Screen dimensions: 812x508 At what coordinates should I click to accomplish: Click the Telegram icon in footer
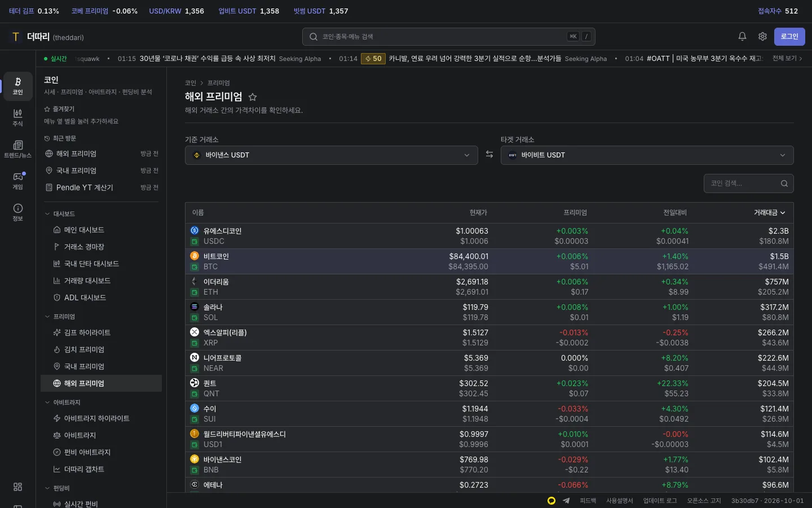566,501
